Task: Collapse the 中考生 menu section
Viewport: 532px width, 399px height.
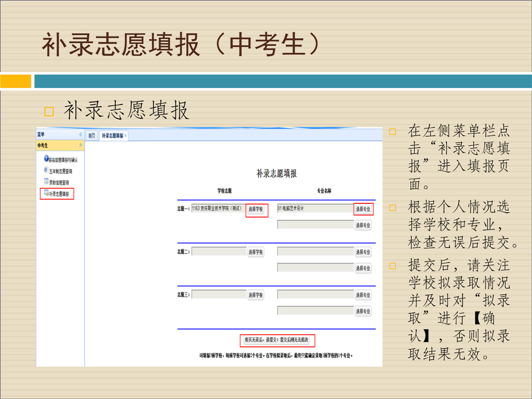Action: tap(80, 145)
